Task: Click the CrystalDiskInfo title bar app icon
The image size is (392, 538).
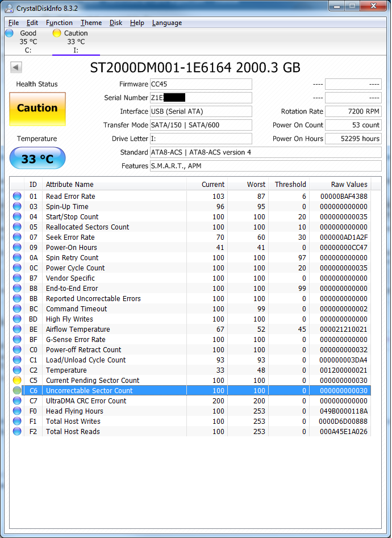Action: click(9, 9)
